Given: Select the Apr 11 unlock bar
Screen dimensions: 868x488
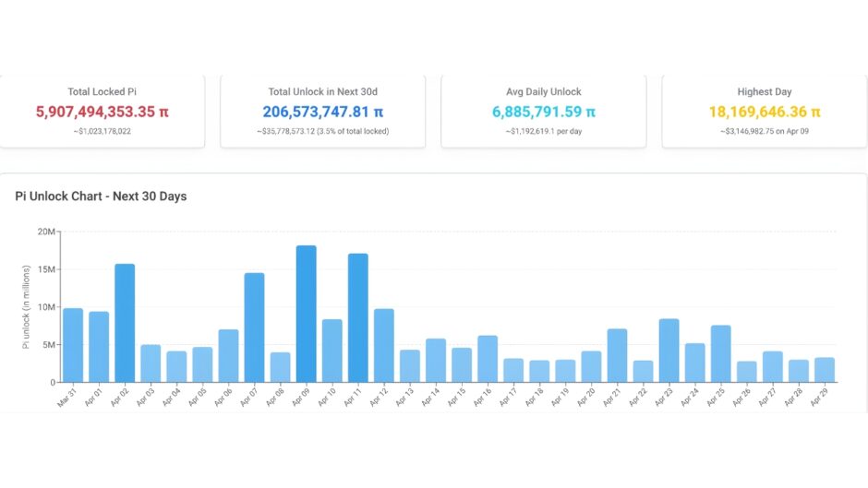Looking at the screenshot, I should (x=358, y=317).
